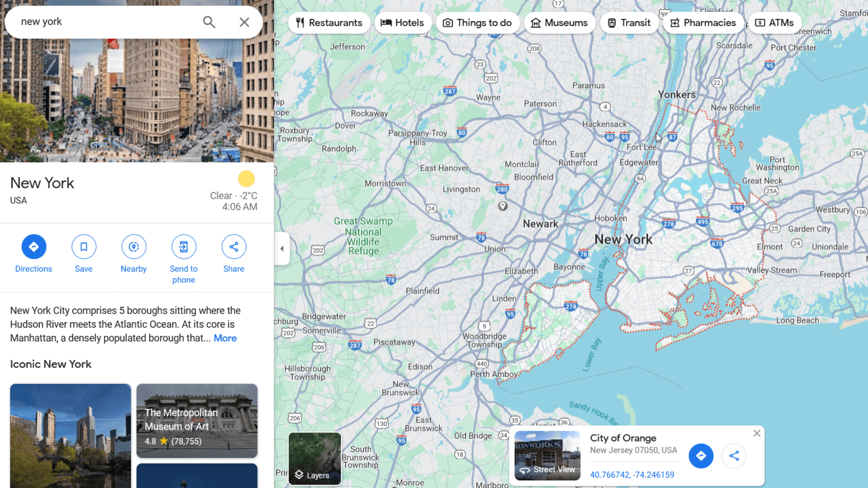Click the Edison map label

coord(420,367)
